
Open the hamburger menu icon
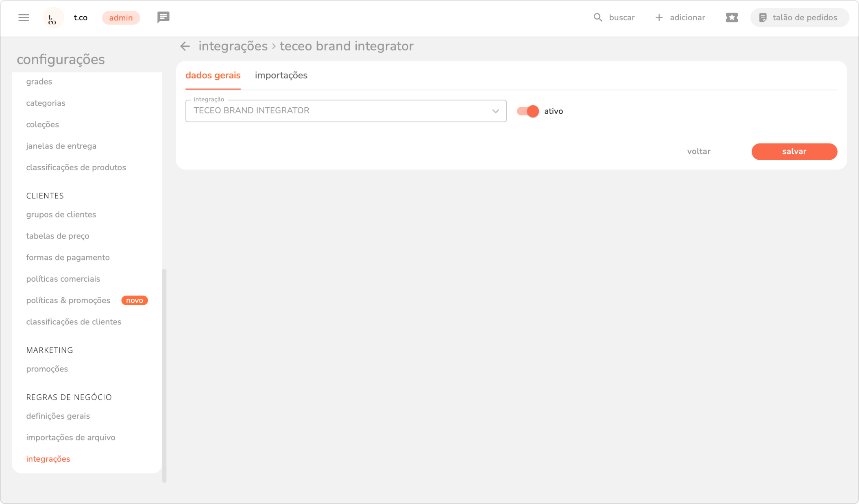click(x=24, y=17)
